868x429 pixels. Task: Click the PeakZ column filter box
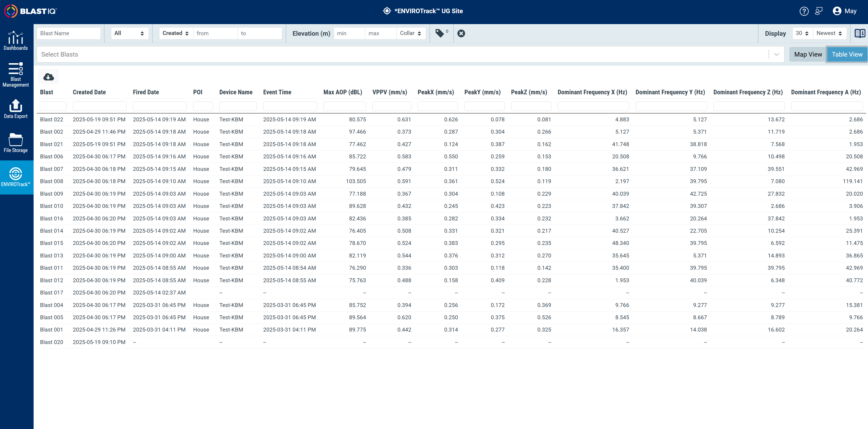click(531, 106)
